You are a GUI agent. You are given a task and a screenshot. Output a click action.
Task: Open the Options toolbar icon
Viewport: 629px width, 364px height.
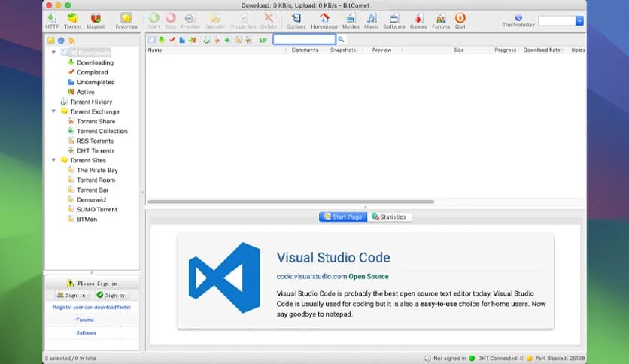[x=296, y=19]
